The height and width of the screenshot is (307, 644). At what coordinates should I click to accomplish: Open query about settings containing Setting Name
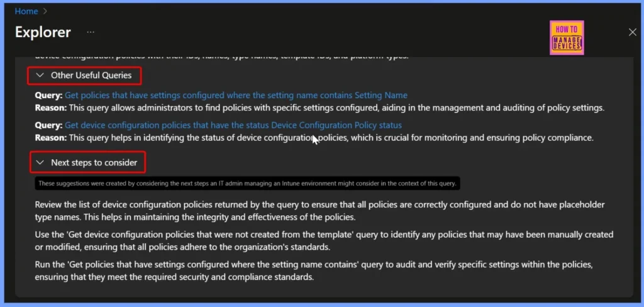coord(236,96)
